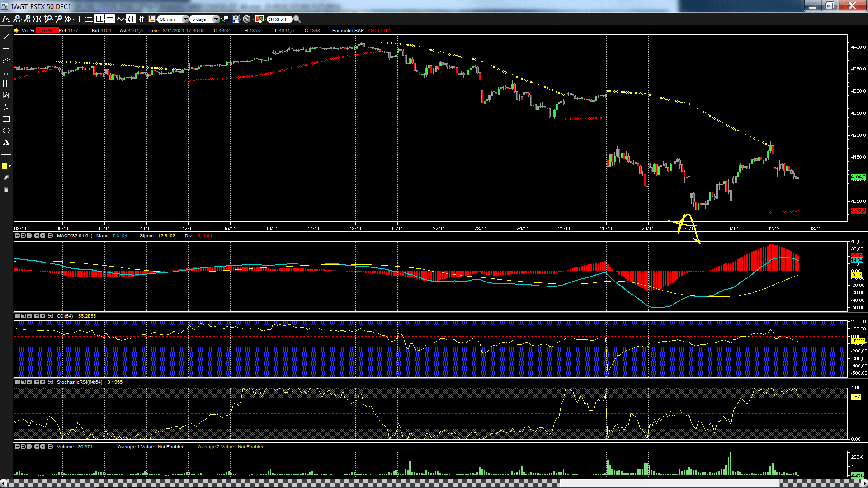Switch to the candlestick chart style
The height and width of the screenshot is (488, 868).
click(x=131, y=19)
